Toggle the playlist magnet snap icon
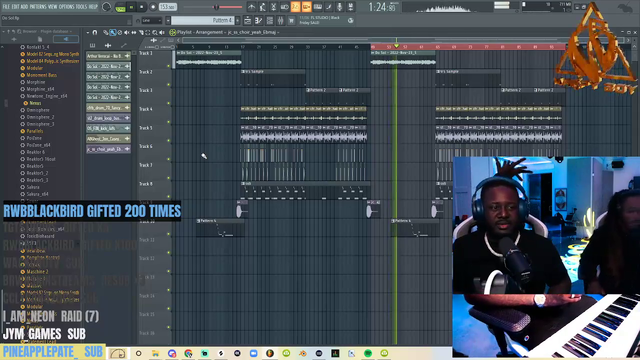 (95, 32)
